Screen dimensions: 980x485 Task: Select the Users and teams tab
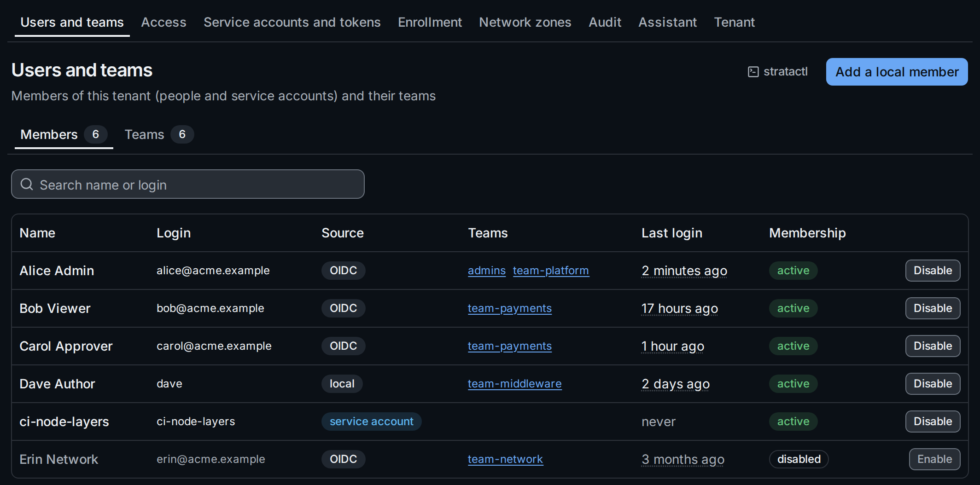tap(72, 22)
